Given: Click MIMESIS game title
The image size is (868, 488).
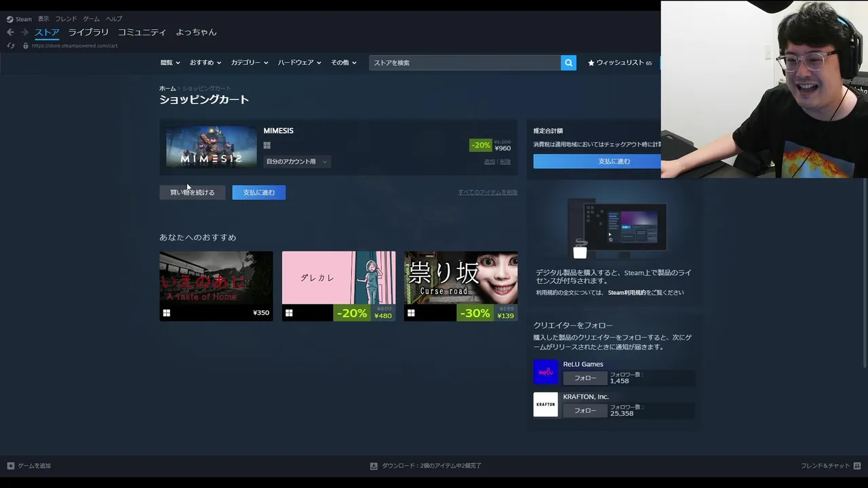Looking at the screenshot, I should (279, 131).
